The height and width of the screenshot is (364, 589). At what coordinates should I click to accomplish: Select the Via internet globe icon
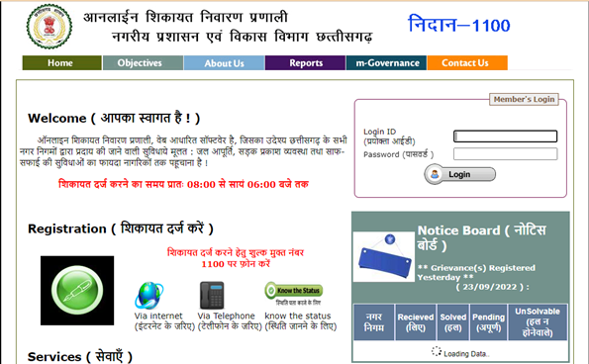(149, 296)
